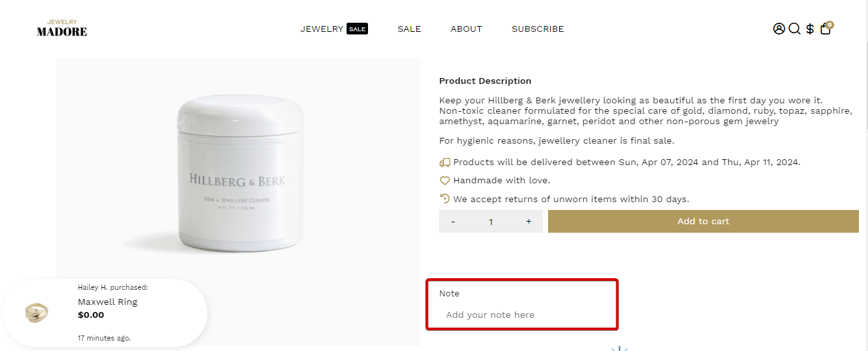
Task: Click the returns arrow icon
Action: pyautogui.click(x=445, y=199)
